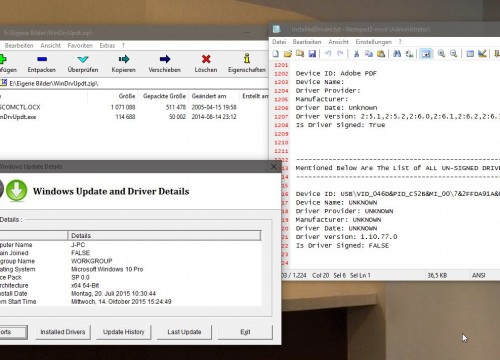Open Favoriten menu in 7-Zip
Viewport: 500px width, 360px height.
(80, 45)
